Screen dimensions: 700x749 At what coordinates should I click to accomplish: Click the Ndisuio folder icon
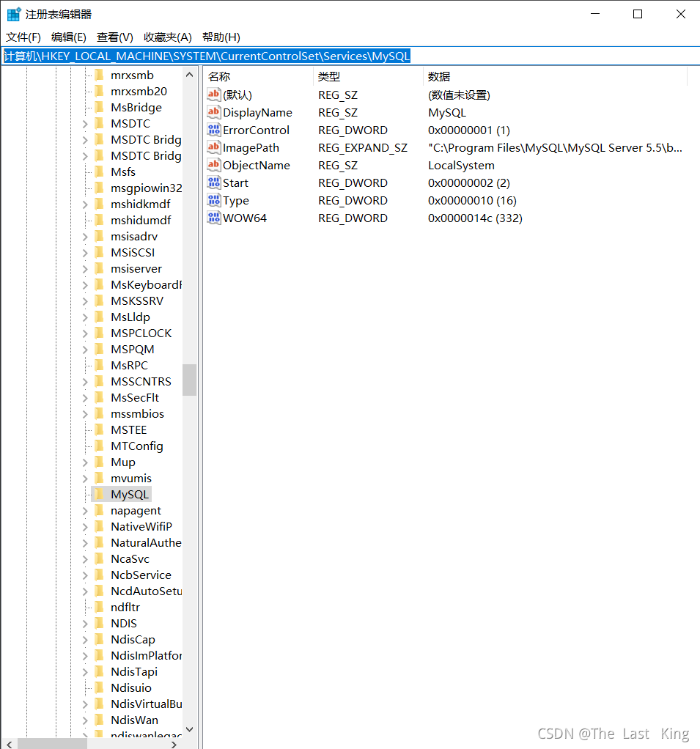100,687
